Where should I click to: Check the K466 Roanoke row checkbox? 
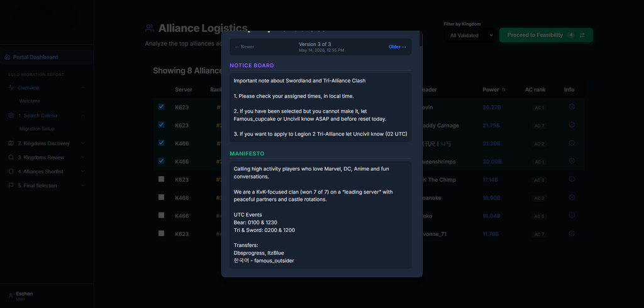162,197
